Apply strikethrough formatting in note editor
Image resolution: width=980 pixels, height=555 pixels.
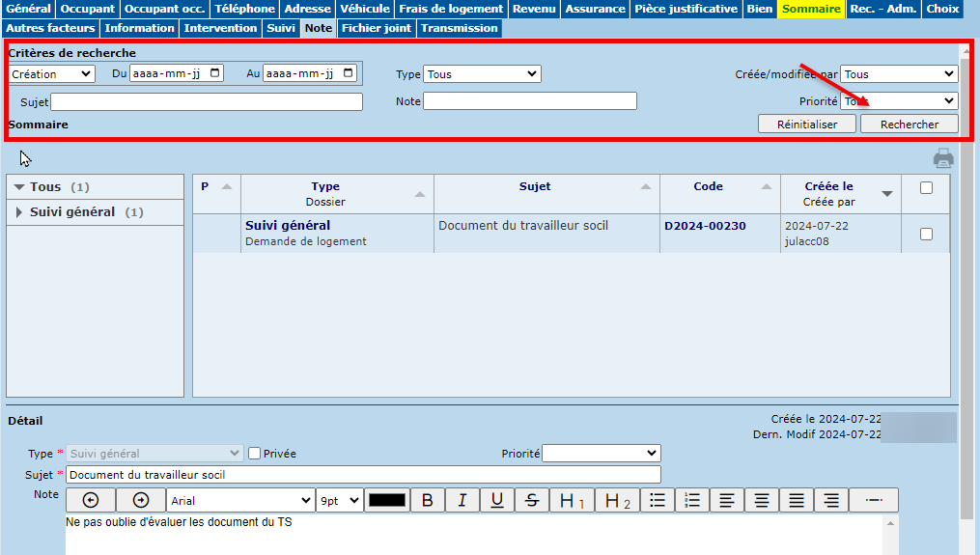point(532,500)
